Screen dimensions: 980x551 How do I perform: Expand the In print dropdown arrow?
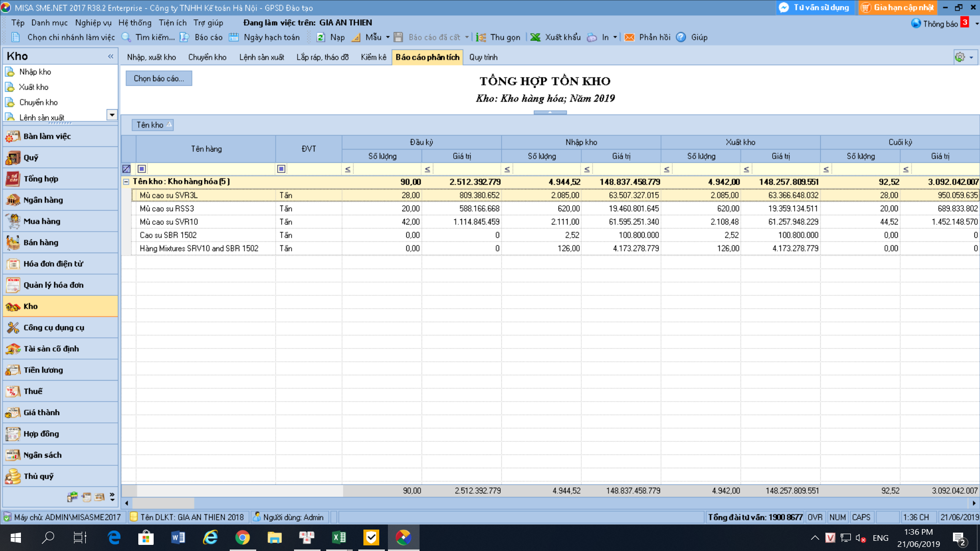point(615,37)
